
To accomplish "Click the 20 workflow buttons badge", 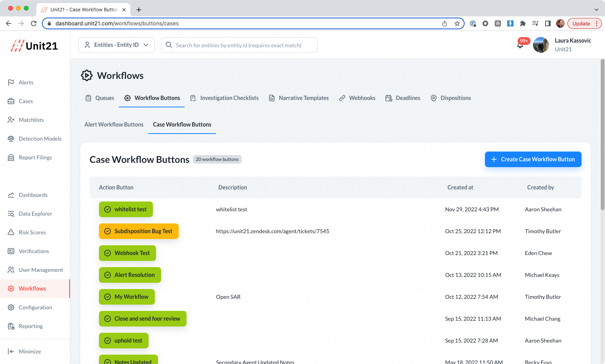I will click(x=217, y=159).
